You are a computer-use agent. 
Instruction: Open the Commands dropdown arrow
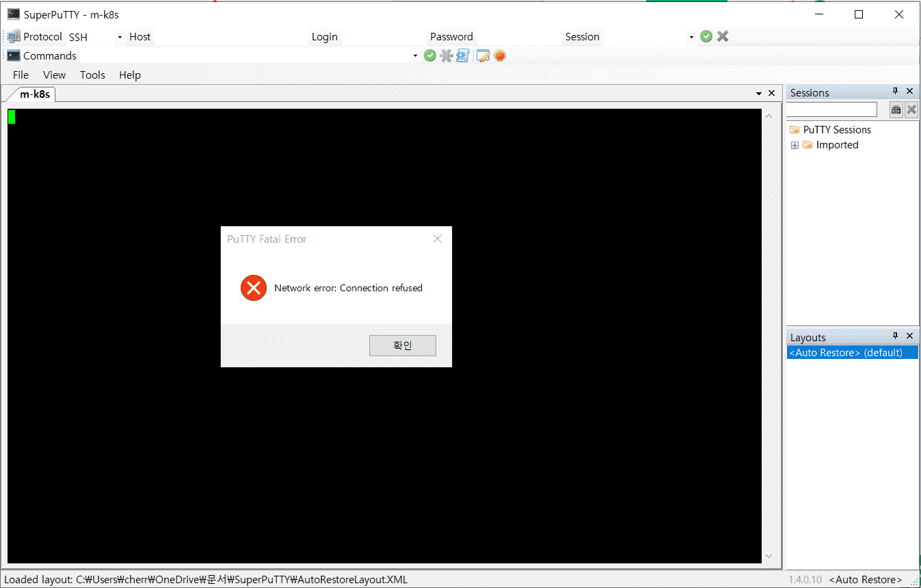point(415,56)
